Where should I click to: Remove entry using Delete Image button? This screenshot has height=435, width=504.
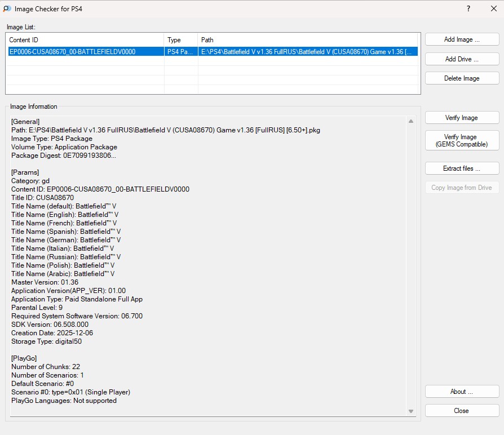462,78
